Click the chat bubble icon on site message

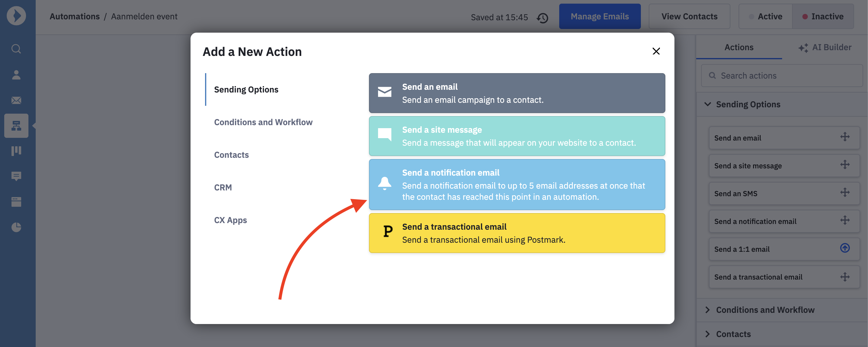(384, 135)
